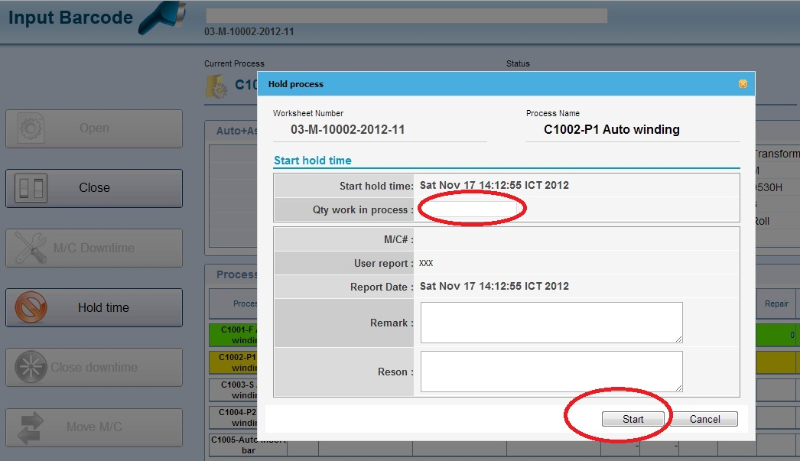The height and width of the screenshot is (461, 800).
Task: Click the Move M/C button
Action: (x=94, y=427)
